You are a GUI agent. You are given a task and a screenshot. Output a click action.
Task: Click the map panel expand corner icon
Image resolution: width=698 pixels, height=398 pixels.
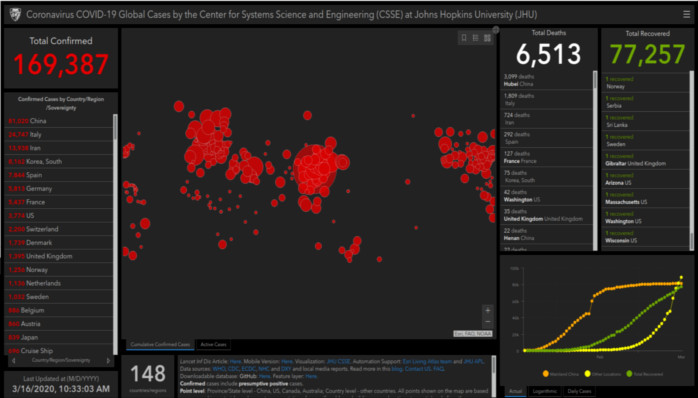(x=495, y=30)
